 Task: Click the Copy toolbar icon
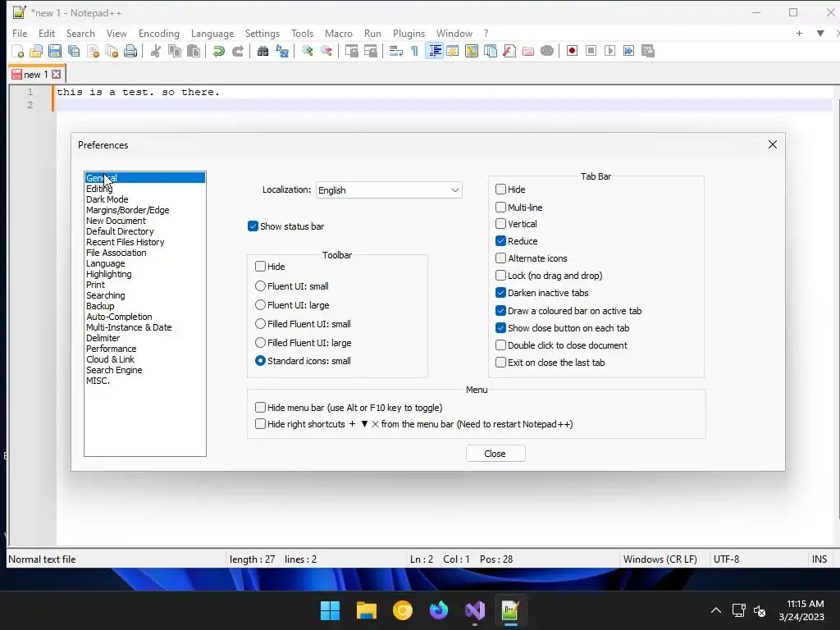click(x=175, y=51)
